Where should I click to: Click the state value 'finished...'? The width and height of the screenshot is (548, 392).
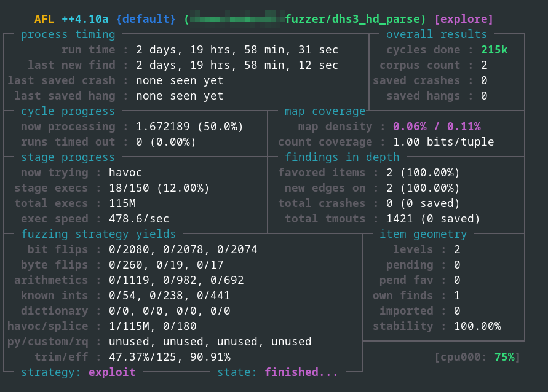[301, 372]
